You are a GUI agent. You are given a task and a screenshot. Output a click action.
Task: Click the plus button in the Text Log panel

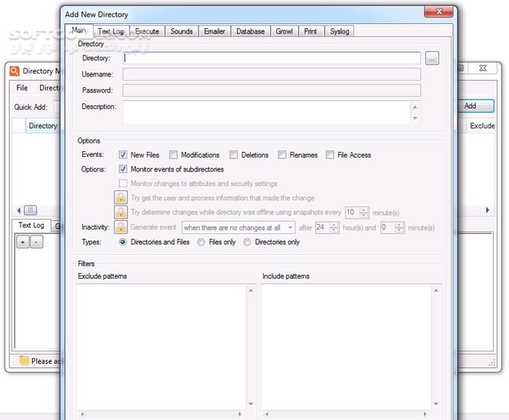(23, 242)
